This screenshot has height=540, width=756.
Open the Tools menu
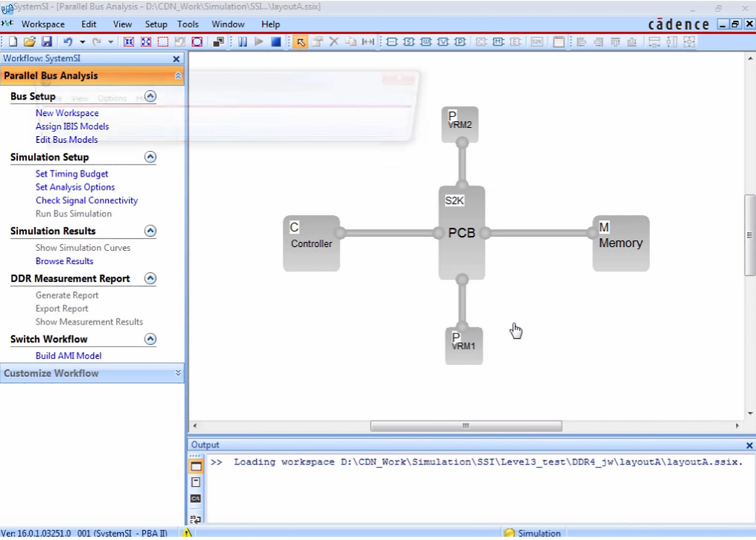[x=188, y=24]
